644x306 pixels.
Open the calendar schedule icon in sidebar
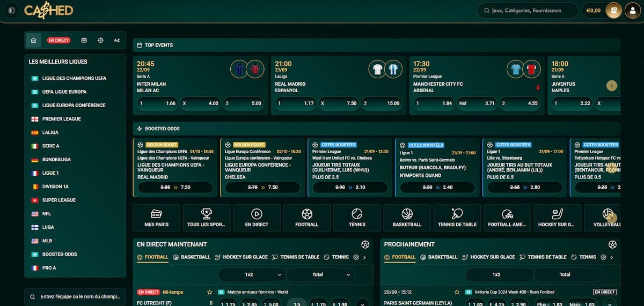(84, 40)
